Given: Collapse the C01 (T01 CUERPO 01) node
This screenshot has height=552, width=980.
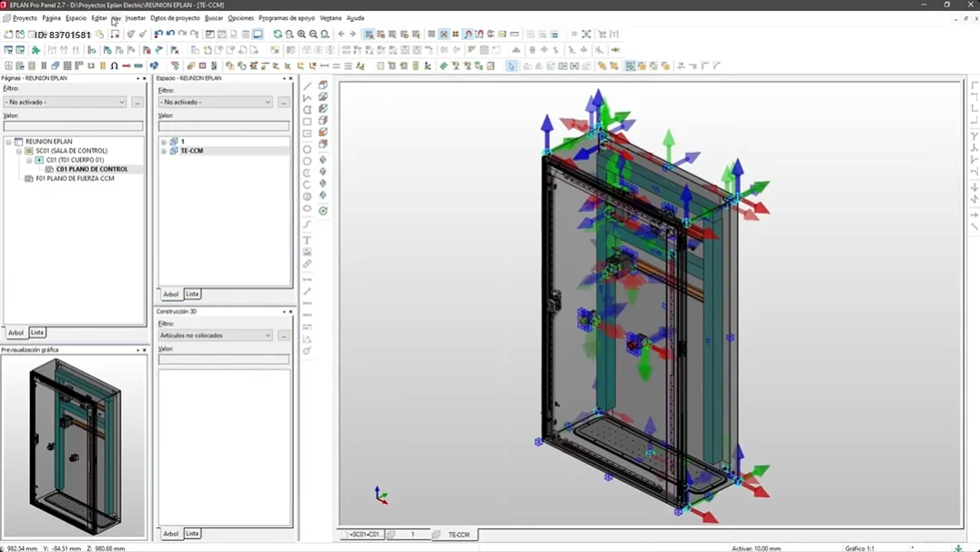Looking at the screenshot, I should (29, 160).
